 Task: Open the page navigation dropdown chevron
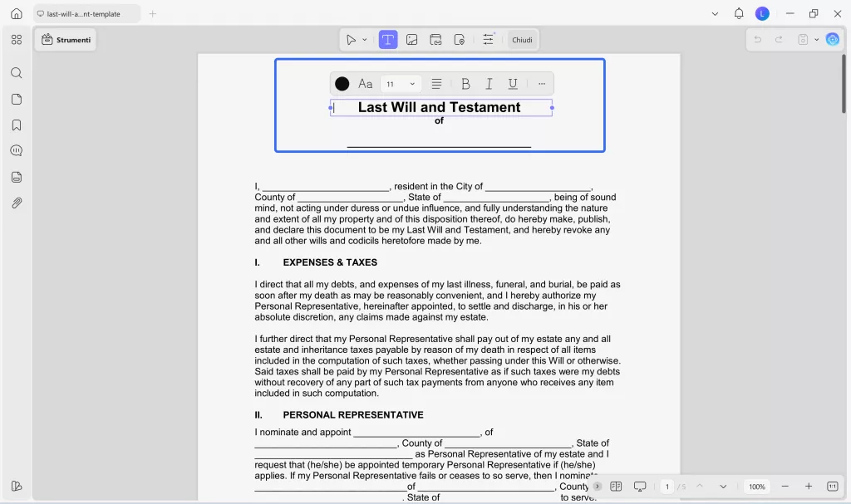pos(723,487)
